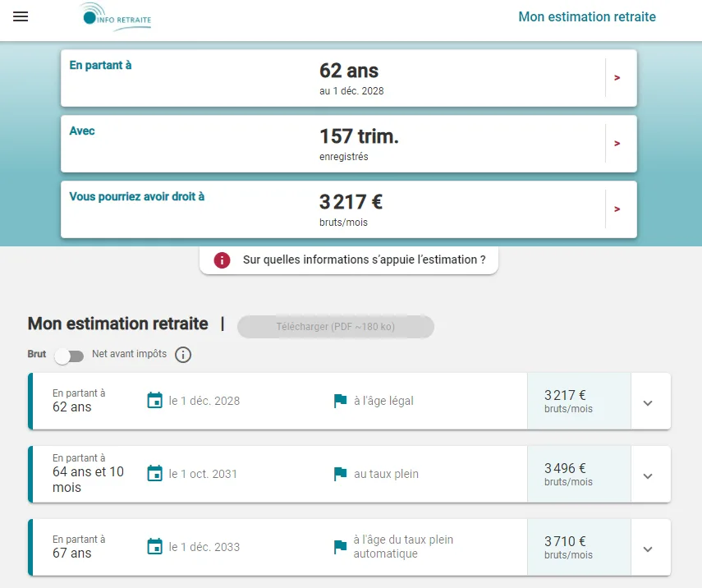Open the 'Avec 157 trim.' arrow
This screenshot has width=702, height=588.
[617, 144]
